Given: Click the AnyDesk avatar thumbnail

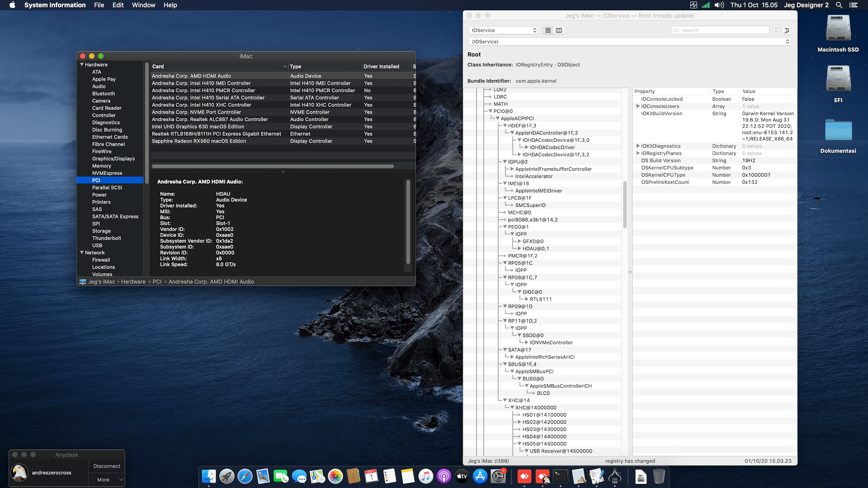Looking at the screenshot, I should coord(19,472).
